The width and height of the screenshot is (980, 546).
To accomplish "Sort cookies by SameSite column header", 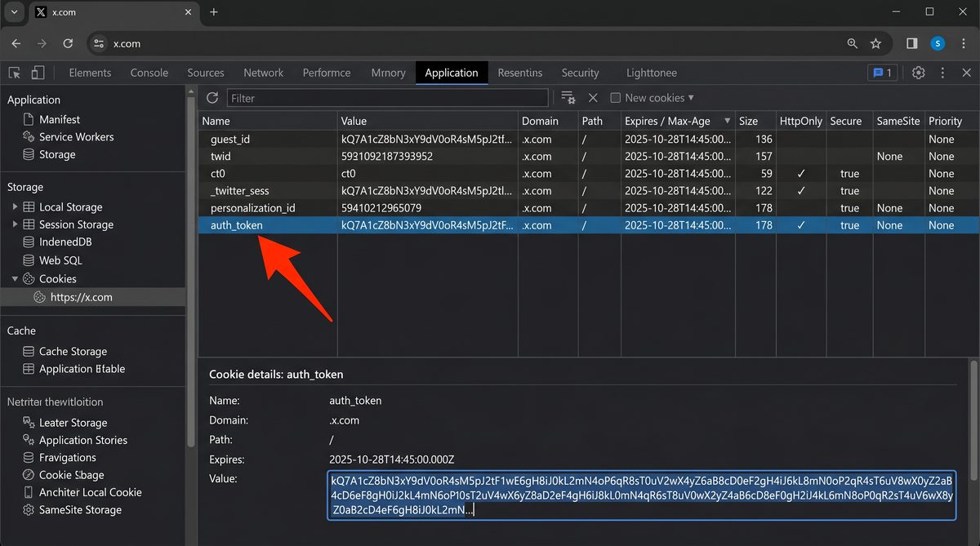I will click(x=898, y=121).
